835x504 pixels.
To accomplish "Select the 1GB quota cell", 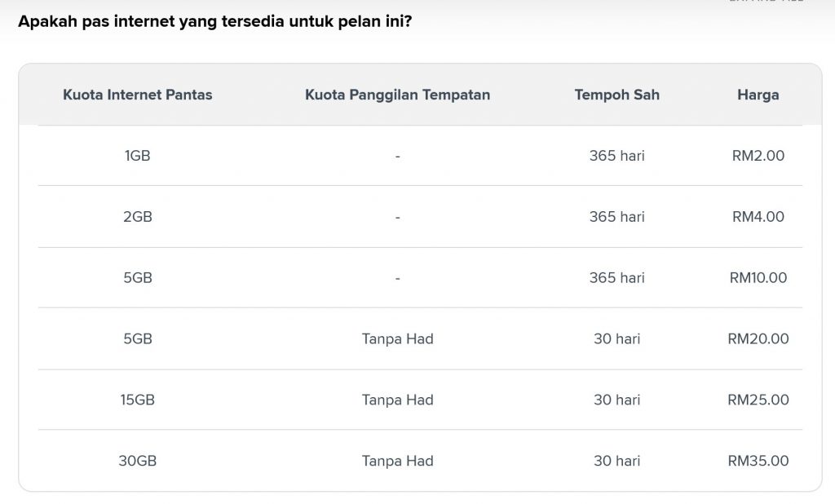I will pyautogui.click(x=137, y=156).
